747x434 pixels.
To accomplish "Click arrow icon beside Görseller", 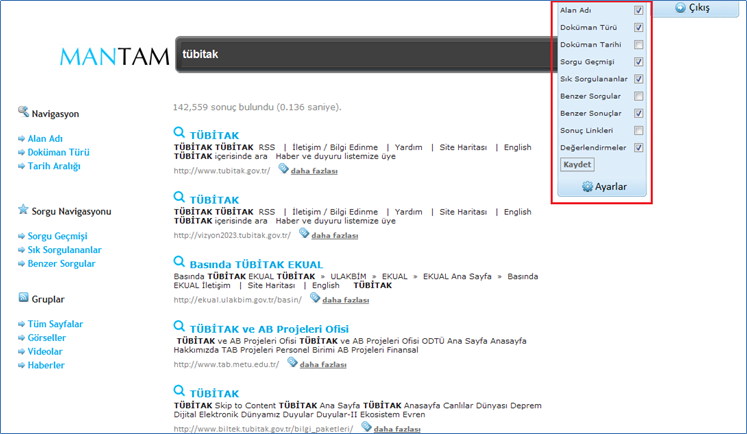I will coord(21,338).
